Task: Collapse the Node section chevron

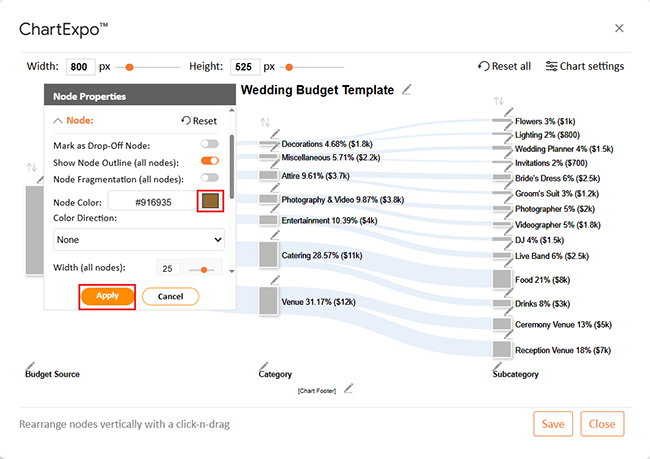Action: (58, 121)
